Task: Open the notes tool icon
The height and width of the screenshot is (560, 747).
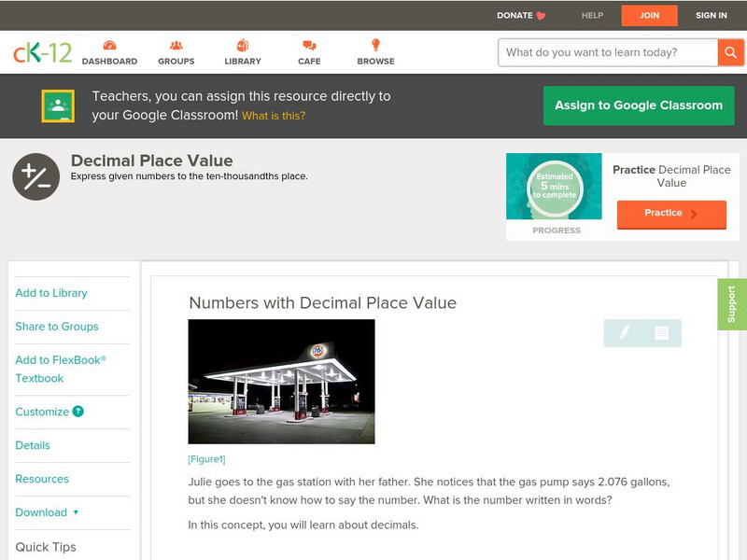Action: 661,333
